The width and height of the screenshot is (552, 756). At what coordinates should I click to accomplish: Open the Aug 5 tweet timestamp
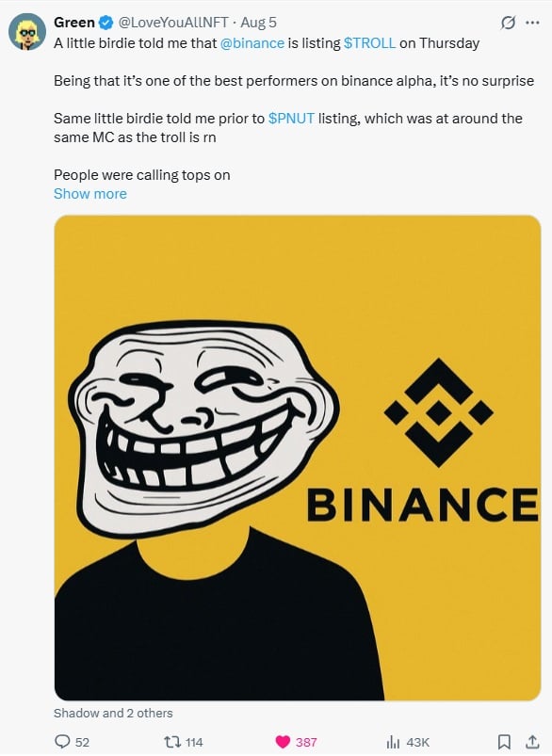click(x=259, y=23)
